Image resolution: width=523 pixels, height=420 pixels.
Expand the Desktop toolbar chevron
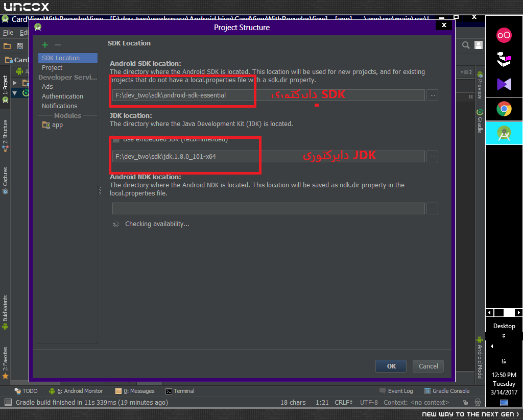tap(504, 336)
